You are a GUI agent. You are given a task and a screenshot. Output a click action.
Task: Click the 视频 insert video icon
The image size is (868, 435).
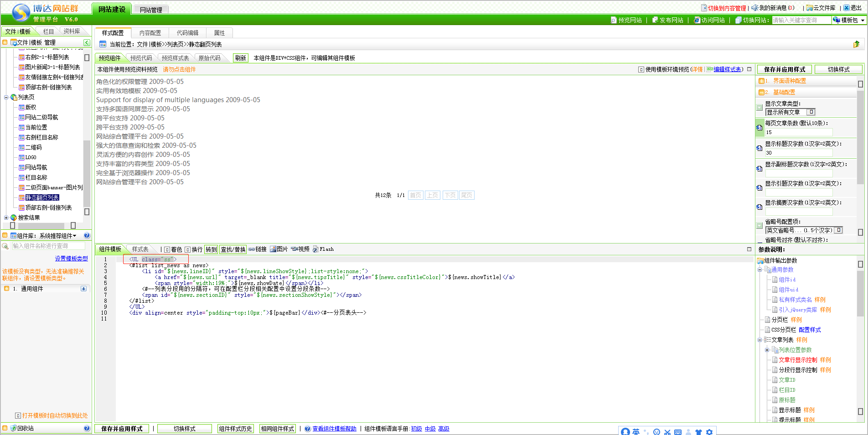point(294,249)
